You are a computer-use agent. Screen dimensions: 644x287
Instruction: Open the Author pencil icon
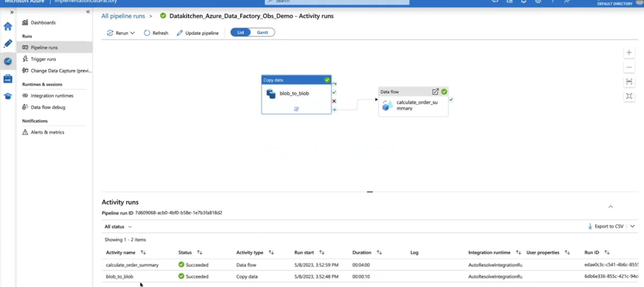pos(8,44)
